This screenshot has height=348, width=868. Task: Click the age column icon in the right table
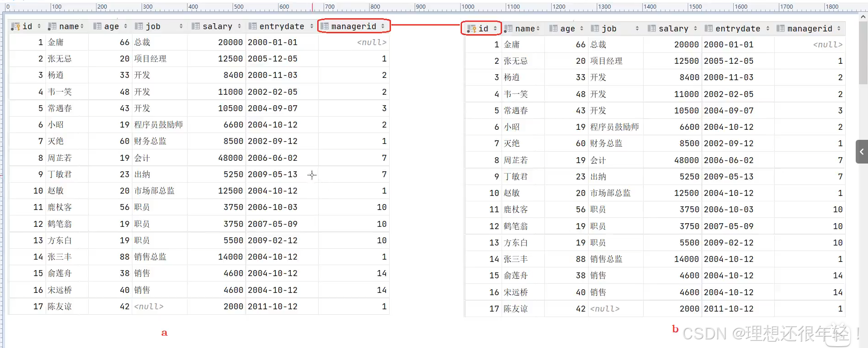pyautogui.click(x=553, y=29)
